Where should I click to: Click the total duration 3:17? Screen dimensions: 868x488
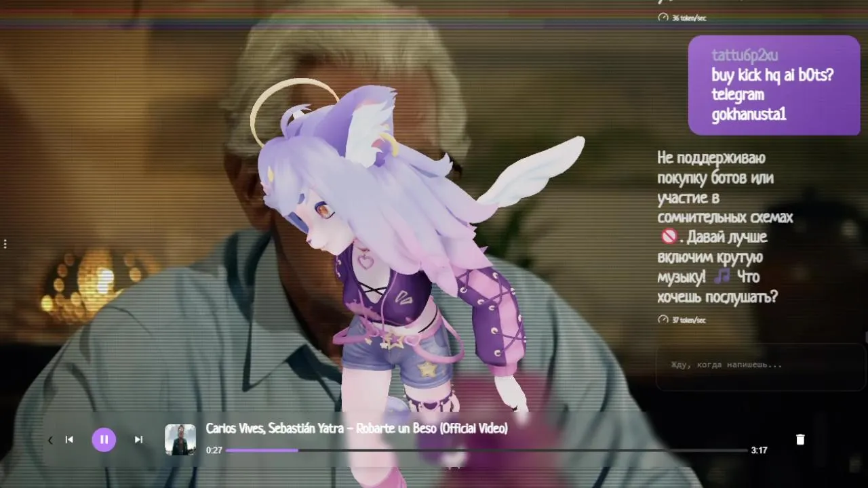tap(759, 450)
